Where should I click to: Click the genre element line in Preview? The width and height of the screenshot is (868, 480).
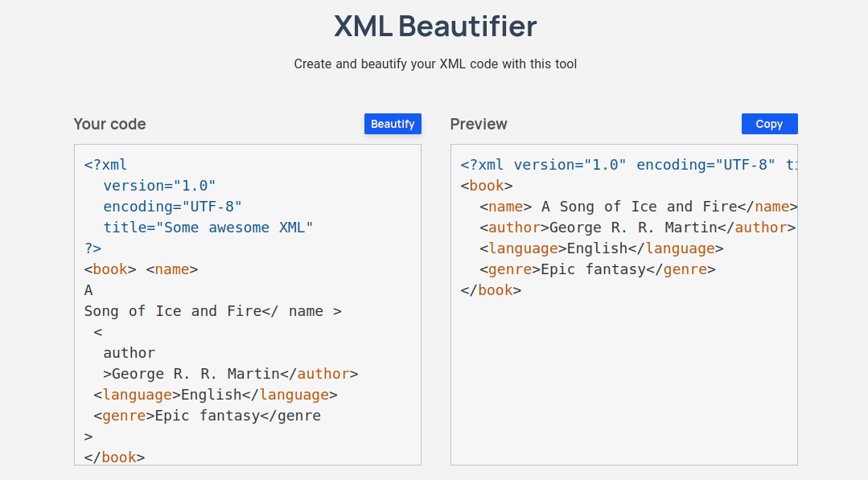coord(597,269)
